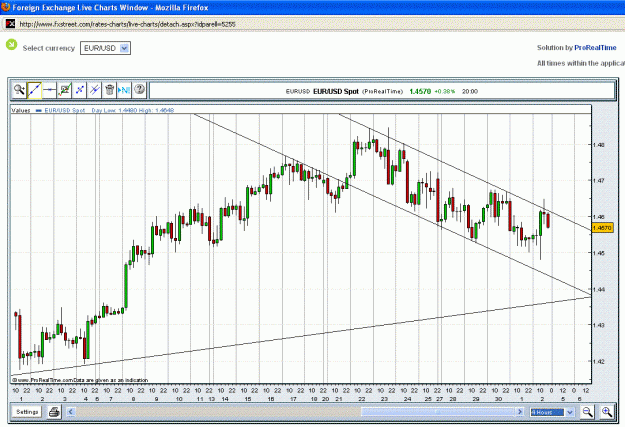This screenshot has width=625, height=427.
Task: Select the horizontal line drawing tool
Action: tap(49, 90)
